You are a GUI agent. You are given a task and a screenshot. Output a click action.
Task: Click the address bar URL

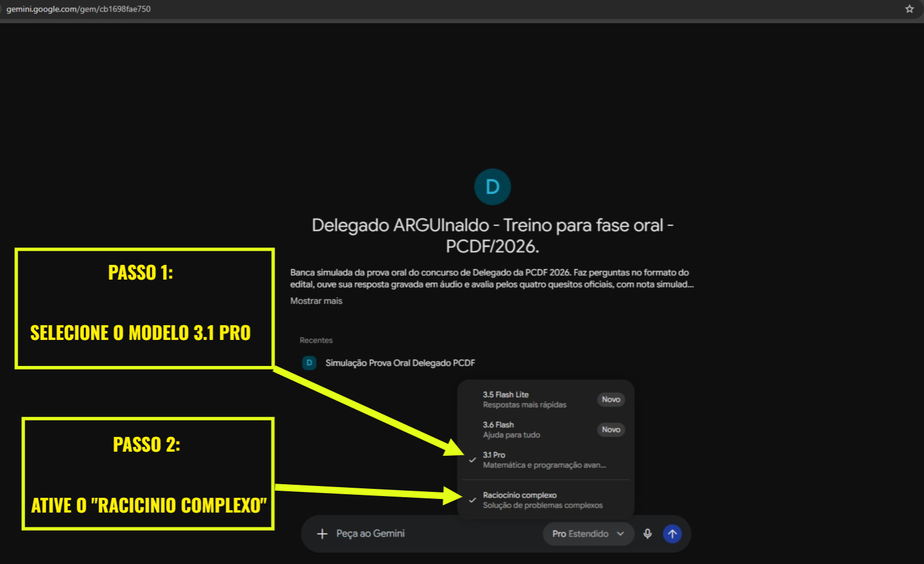tap(79, 9)
